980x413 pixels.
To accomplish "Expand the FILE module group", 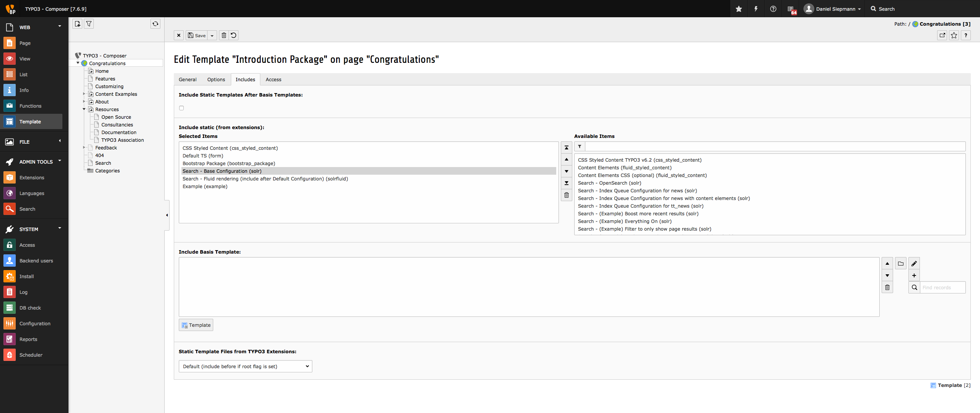I will pyautogui.click(x=60, y=141).
